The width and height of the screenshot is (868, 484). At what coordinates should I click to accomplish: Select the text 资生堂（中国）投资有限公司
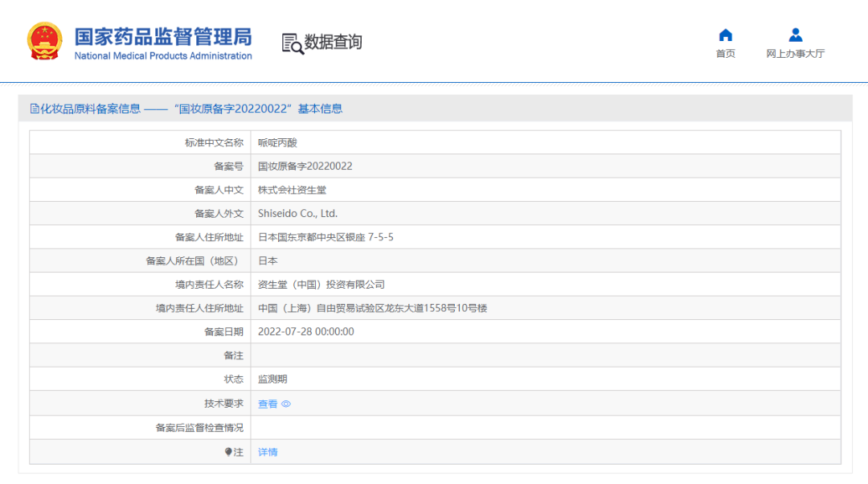pyautogui.click(x=321, y=285)
